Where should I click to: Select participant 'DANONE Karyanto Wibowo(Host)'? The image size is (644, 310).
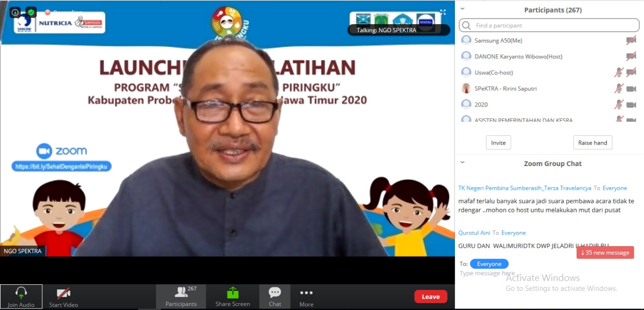point(518,56)
